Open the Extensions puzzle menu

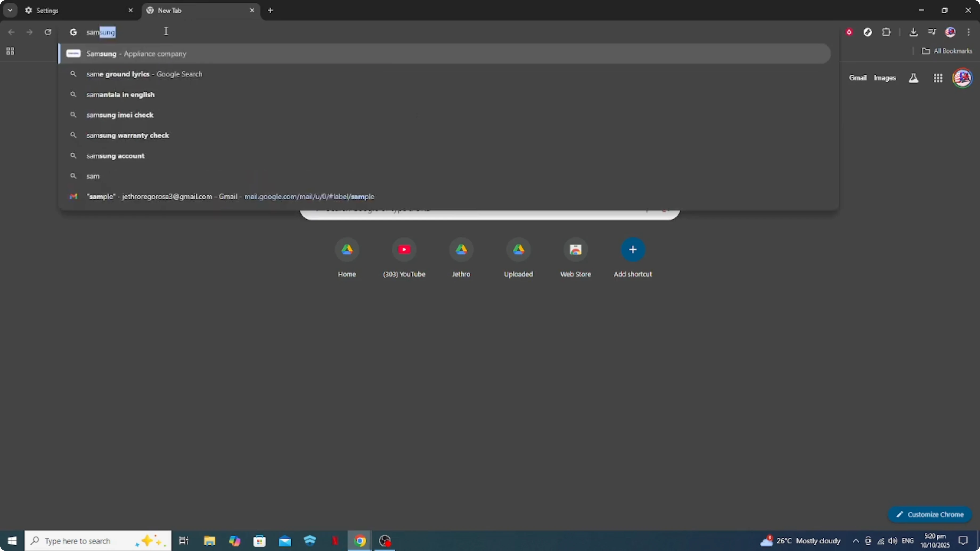[887, 32]
